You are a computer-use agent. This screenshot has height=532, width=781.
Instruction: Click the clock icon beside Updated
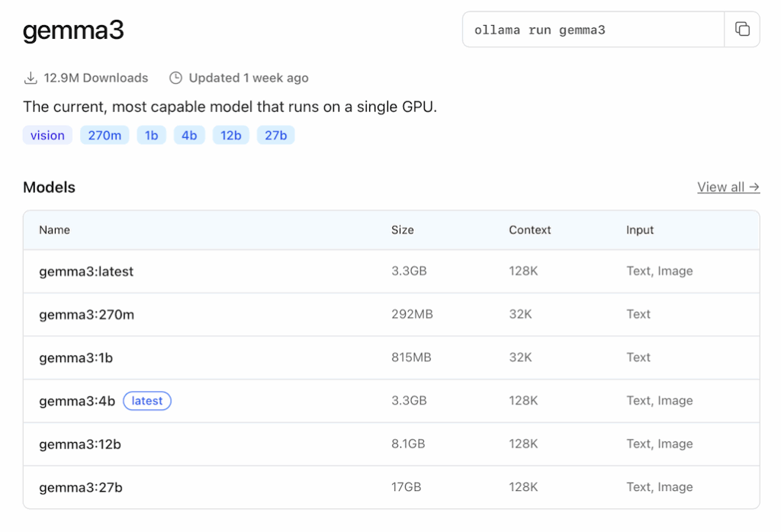click(175, 79)
